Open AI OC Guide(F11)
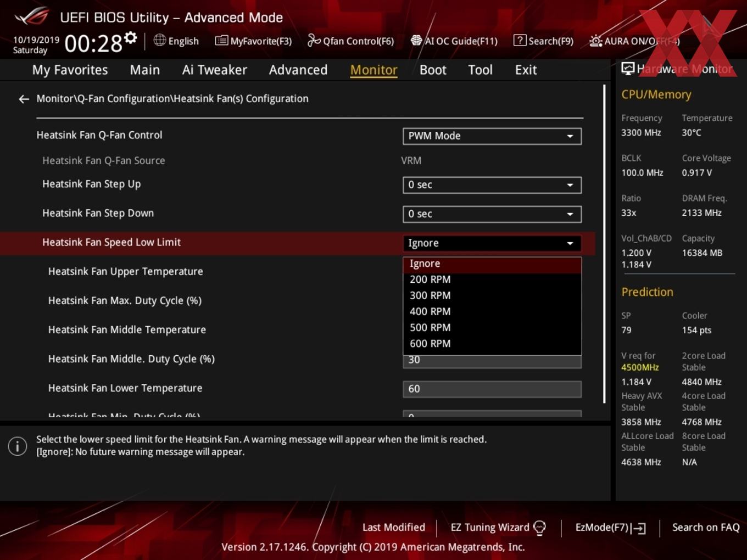Viewport: 747px width, 560px height. (454, 41)
